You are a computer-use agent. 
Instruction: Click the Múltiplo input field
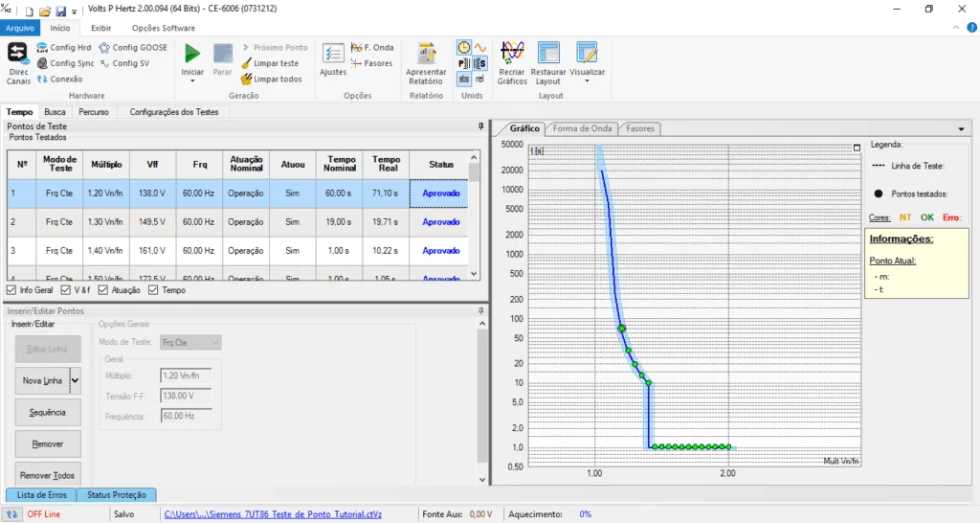coord(187,375)
